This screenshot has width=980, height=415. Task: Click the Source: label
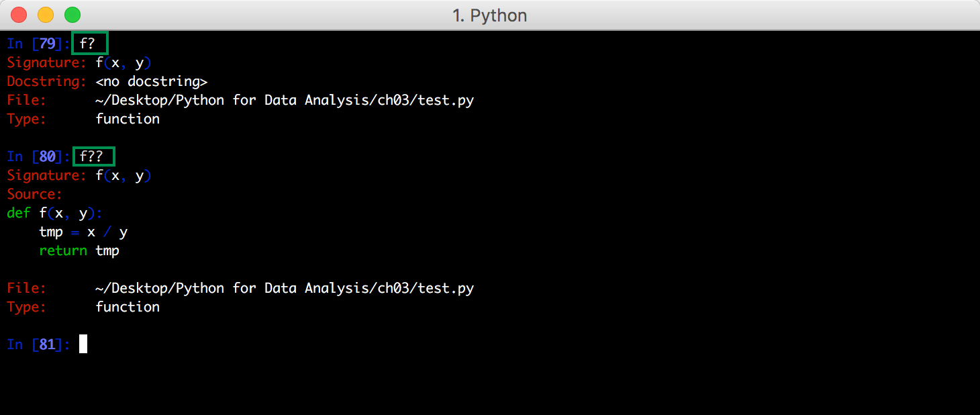[x=34, y=194]
